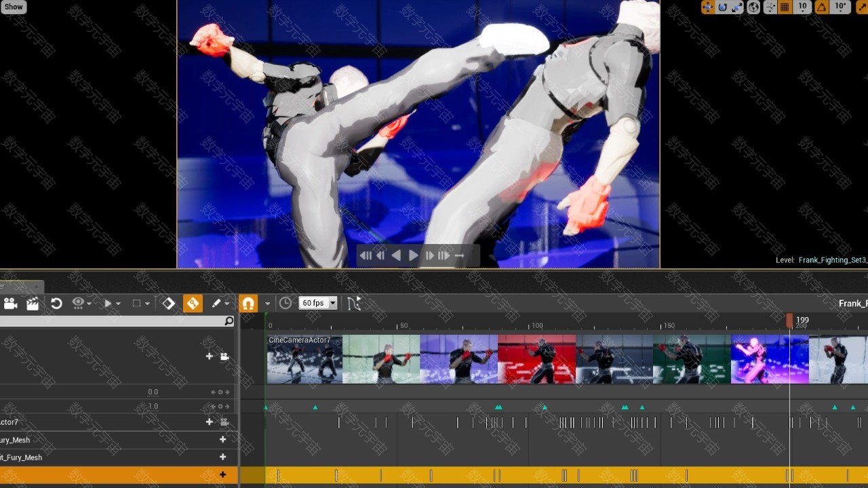Edit the 1.0 track value
This screenshot has height=488, width=868.
[x=153, y=407]
